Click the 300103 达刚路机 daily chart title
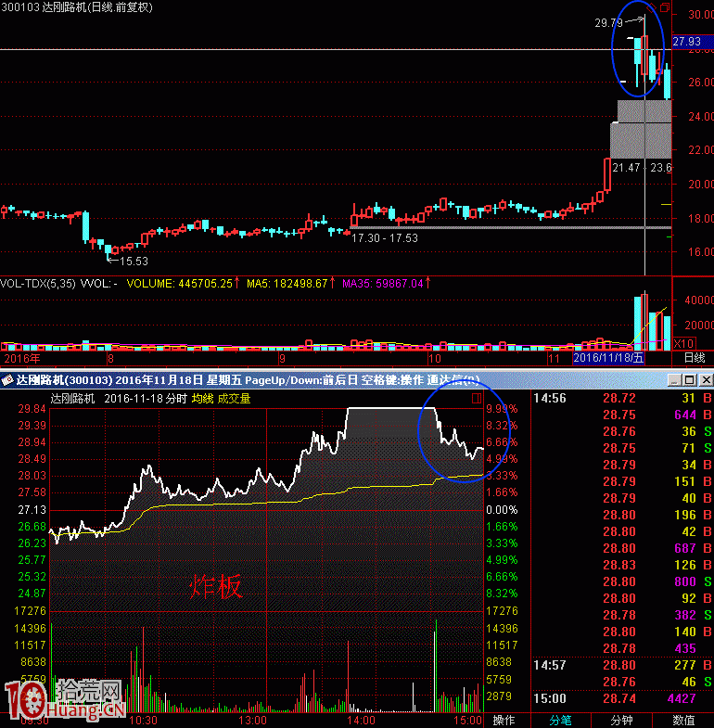Screen dimensions: 714x728 (77, 7)
